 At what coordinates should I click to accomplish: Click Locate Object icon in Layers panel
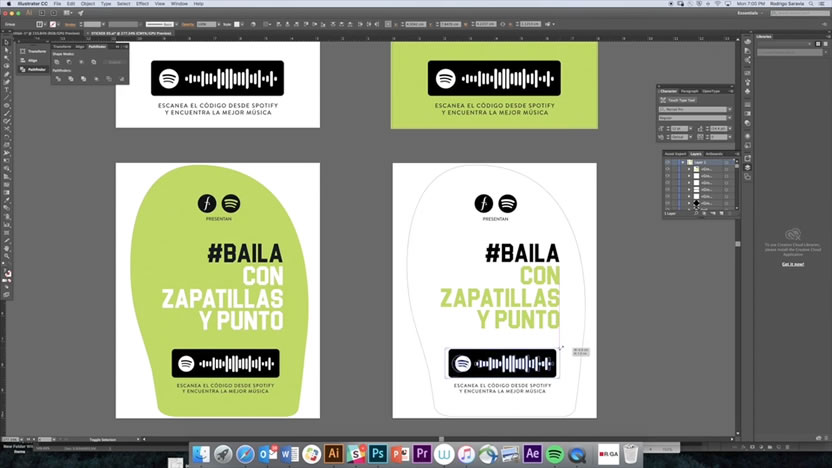pos(696,213)
